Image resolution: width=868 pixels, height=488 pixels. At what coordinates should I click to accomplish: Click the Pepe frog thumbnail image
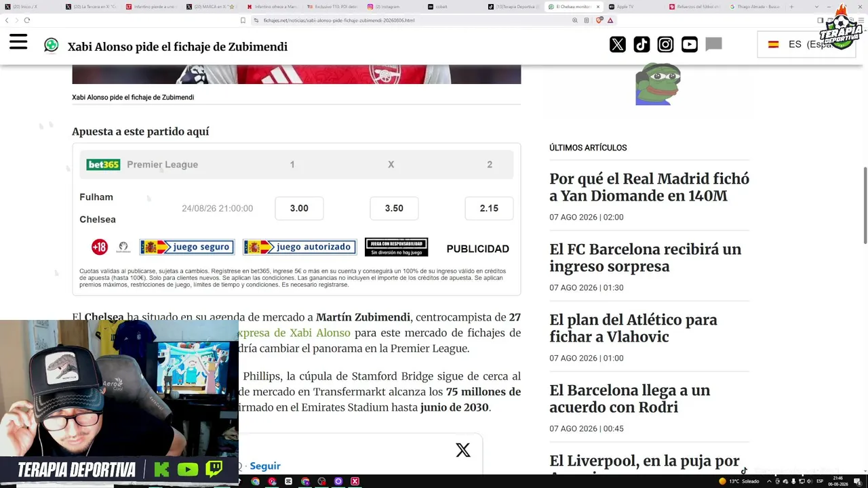coord(658,84)
